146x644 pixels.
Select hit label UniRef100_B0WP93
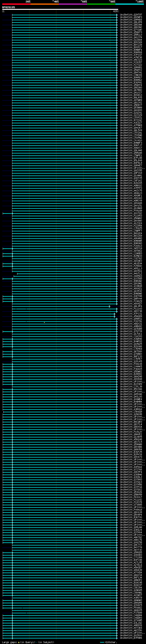[131, 341]
